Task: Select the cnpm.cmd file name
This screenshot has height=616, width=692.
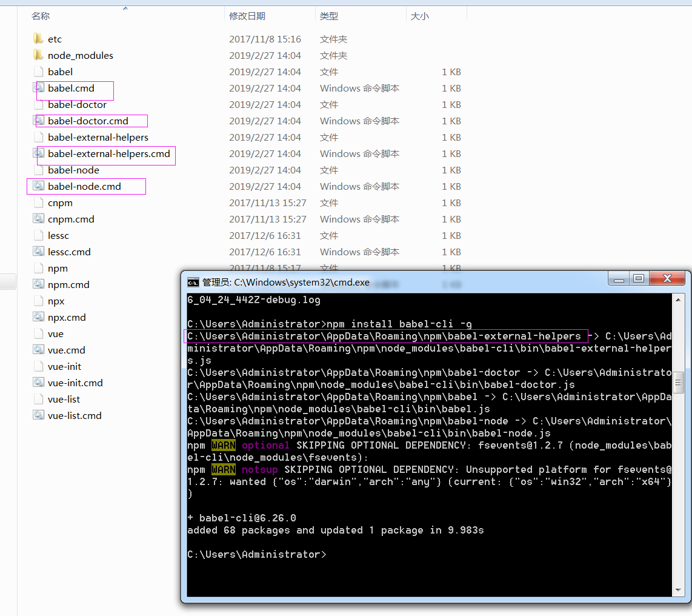Action: pos(71,219)
